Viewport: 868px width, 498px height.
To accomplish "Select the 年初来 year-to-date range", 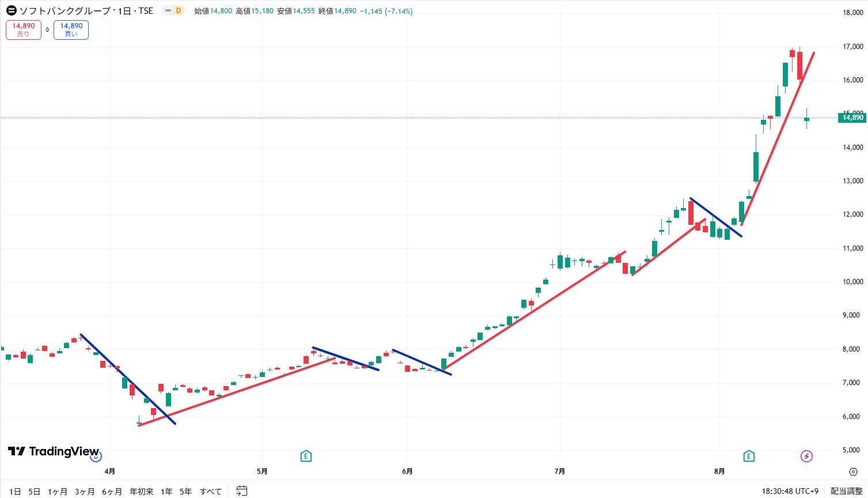I will pos(142,492).
